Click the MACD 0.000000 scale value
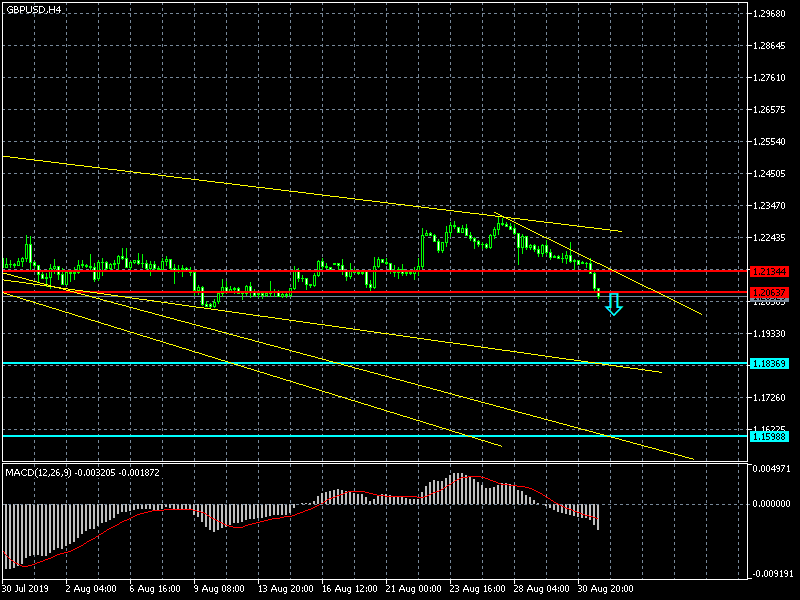 coord(771,504)
